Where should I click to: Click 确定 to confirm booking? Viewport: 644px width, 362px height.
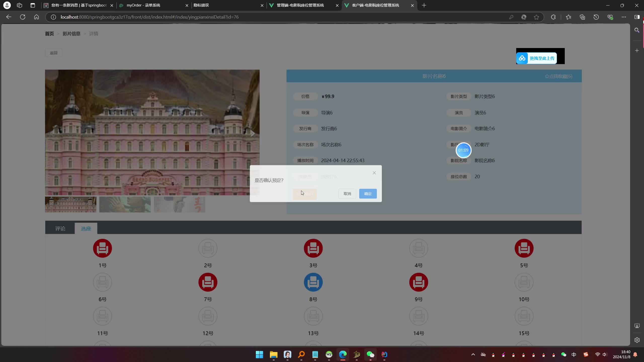click(368, 194)
